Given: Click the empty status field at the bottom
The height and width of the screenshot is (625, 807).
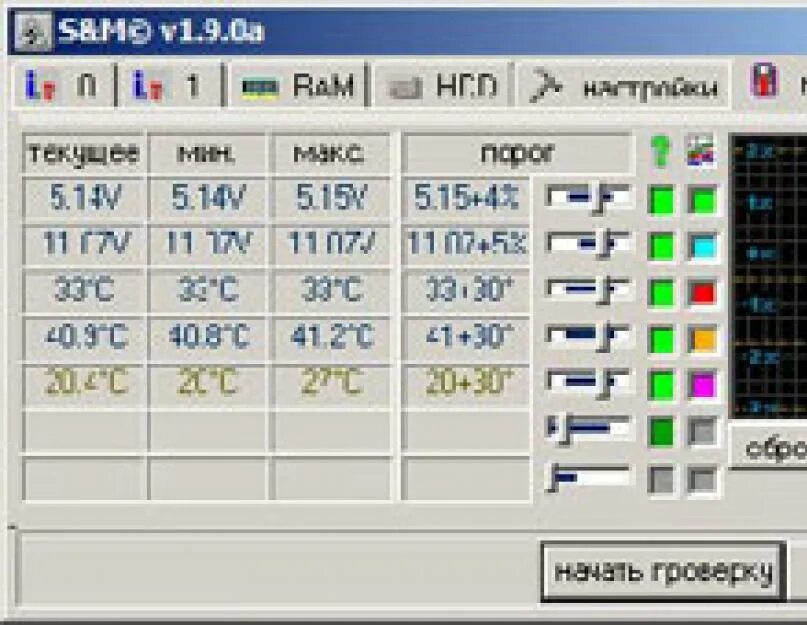Looking at the screenshot, I should [x=277, y=569].
